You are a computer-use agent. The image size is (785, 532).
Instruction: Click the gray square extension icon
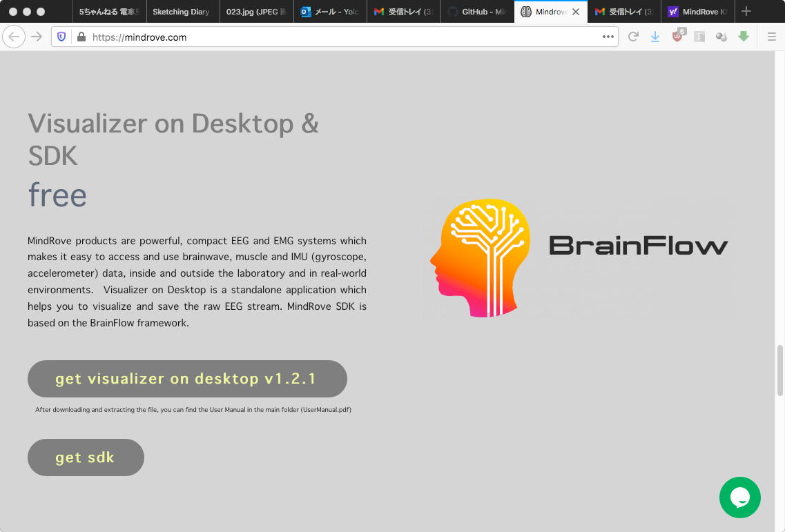(x=699, y=37)
